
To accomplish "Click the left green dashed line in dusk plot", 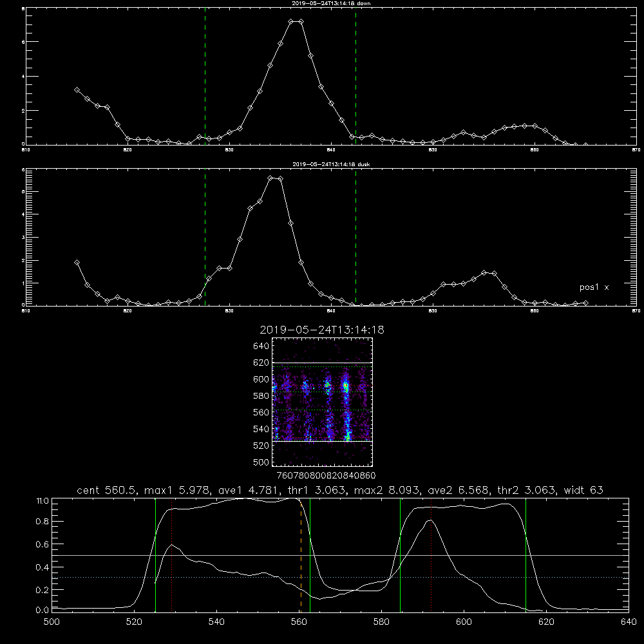I will (x=205, y=238).
